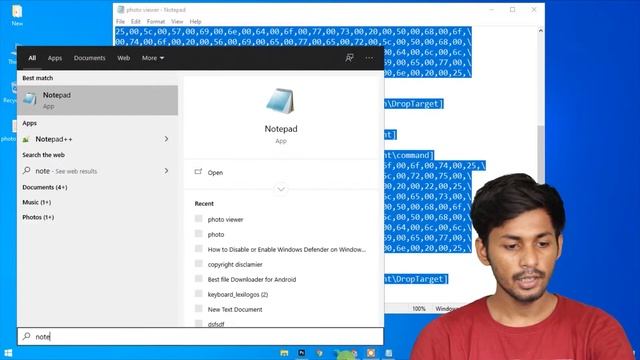Image resolution: width=640 pixels, height=360 pixels.
Task: Expand the note web results arrow
Action: point(166,171)
